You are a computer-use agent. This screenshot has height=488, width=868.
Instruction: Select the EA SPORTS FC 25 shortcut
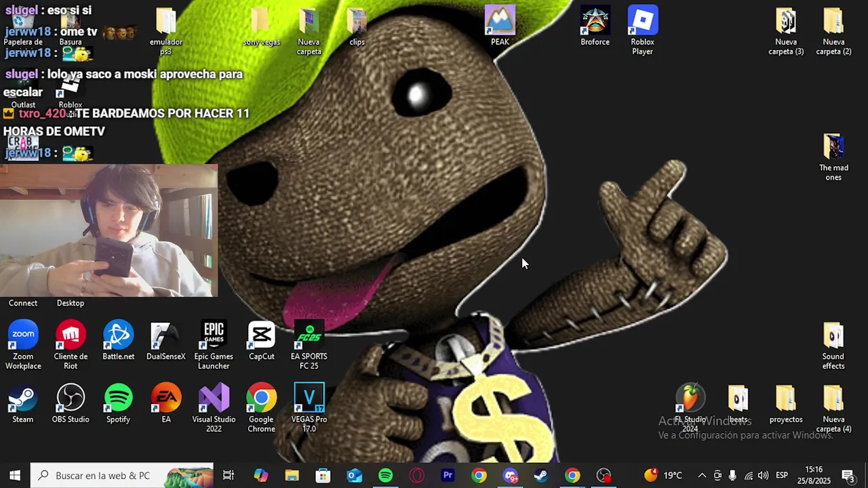pyautogui.click(x=309, y=344)
